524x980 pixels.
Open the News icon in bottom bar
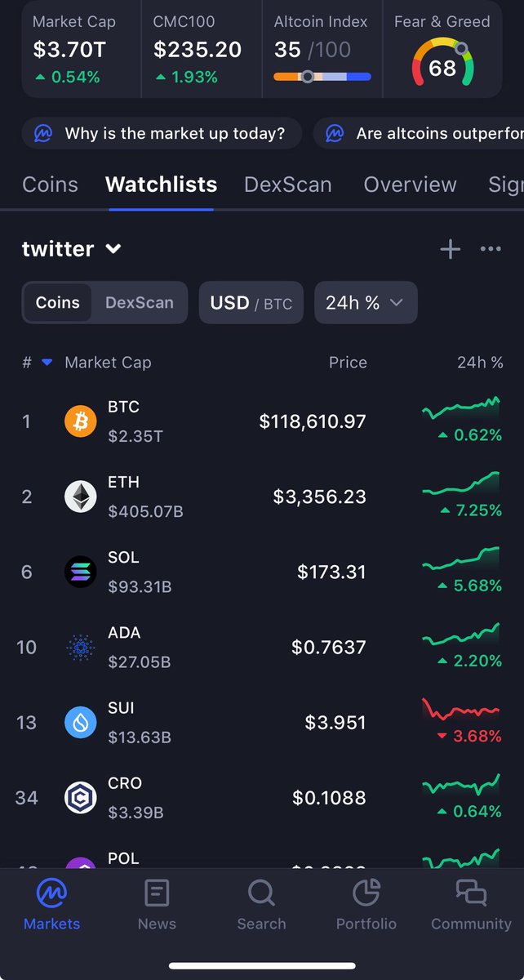point(157,893)
